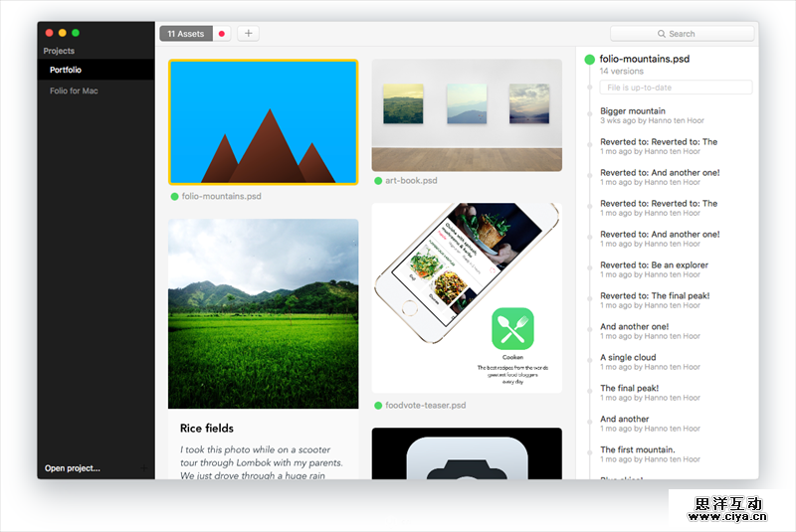Click the magnifier icon in the search bar

pyautogui.click(x=663, y=34)
